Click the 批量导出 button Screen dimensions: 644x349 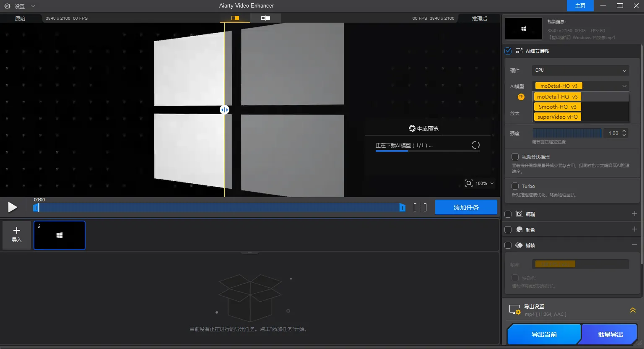(609, 334)
